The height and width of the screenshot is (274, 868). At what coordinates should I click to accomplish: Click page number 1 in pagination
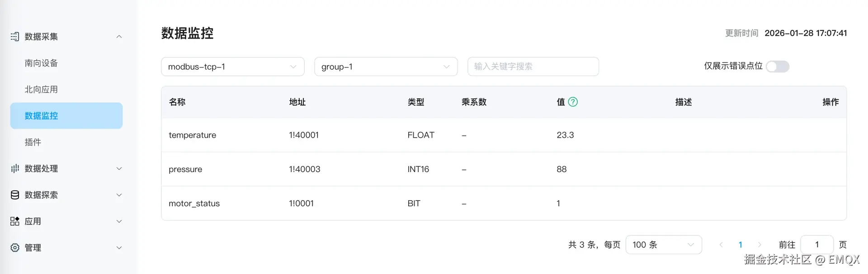point(741,245)
